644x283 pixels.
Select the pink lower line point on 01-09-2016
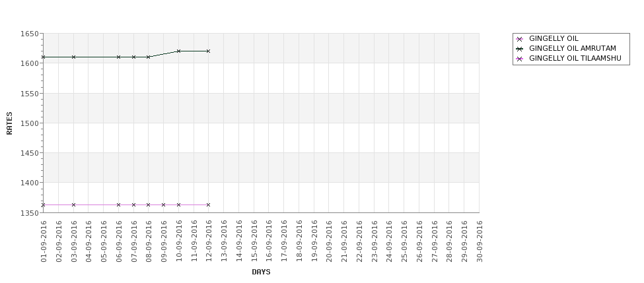point(44,204)
